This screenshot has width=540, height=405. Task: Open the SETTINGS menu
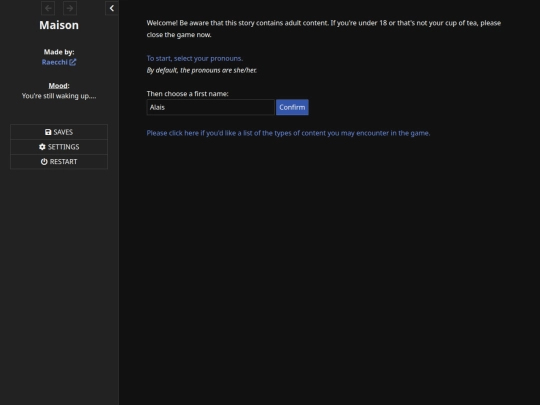pos(59,147)
